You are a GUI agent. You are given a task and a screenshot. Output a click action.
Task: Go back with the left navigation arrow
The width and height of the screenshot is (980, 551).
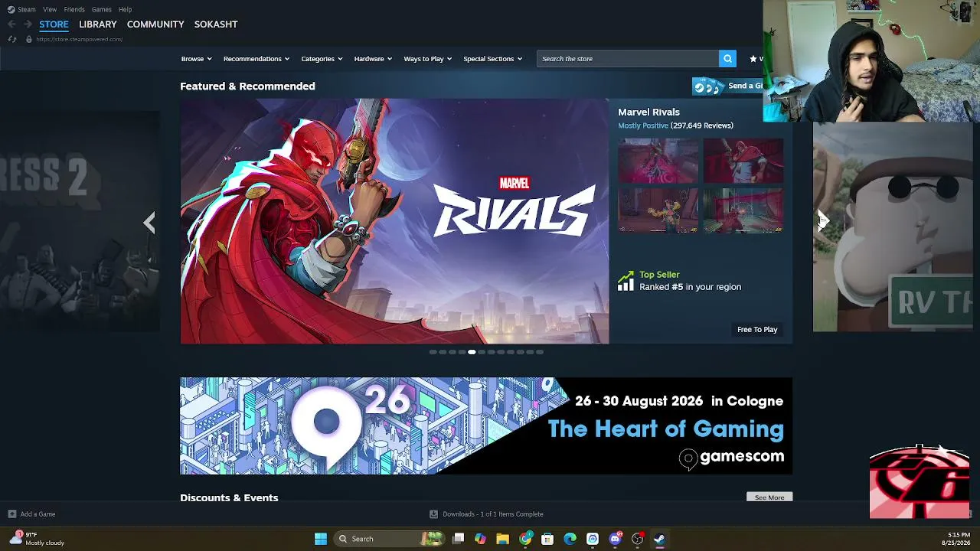pos(11,24)
